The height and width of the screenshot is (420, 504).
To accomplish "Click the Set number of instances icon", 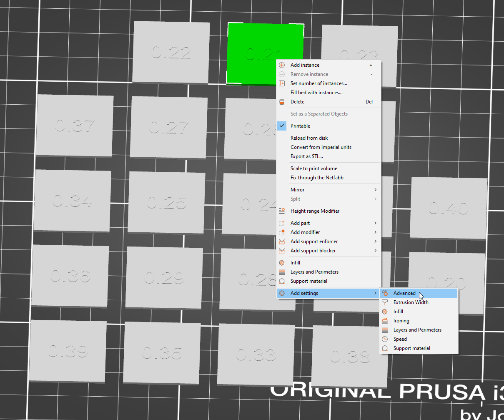I will (x=282, y=83).
